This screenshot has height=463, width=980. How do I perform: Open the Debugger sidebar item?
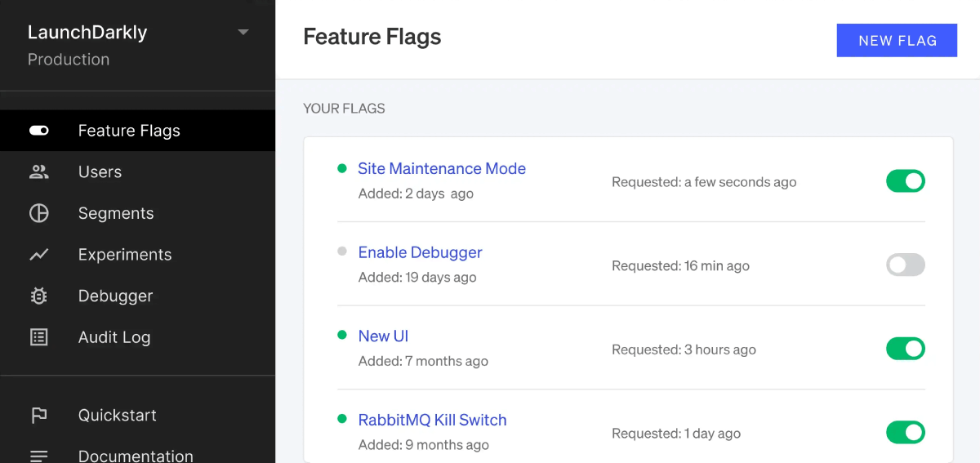(x=137, y=296)
